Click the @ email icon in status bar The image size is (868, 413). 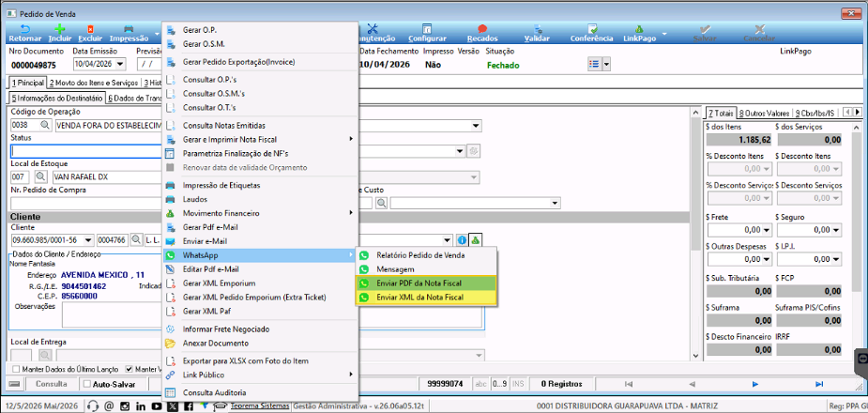(109, 406)
